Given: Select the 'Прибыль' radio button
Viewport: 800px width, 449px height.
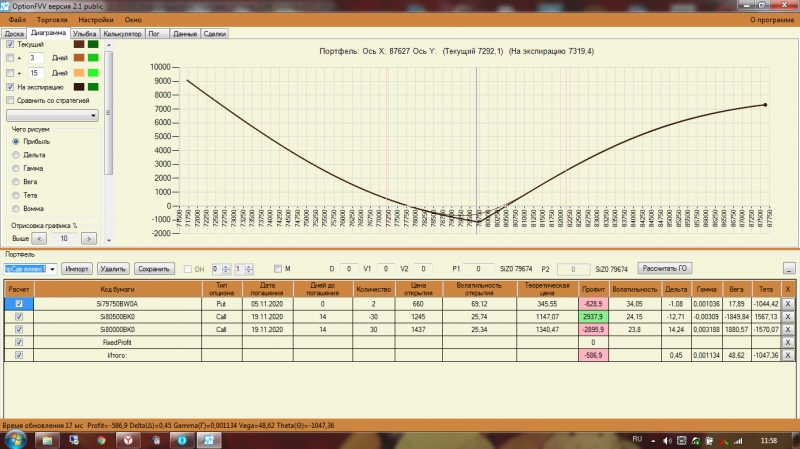Looking at the screenshot, I should tap(16, 141).
